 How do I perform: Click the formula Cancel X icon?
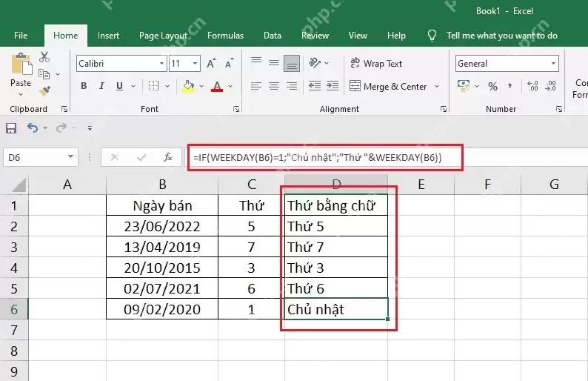pos(115,157)
